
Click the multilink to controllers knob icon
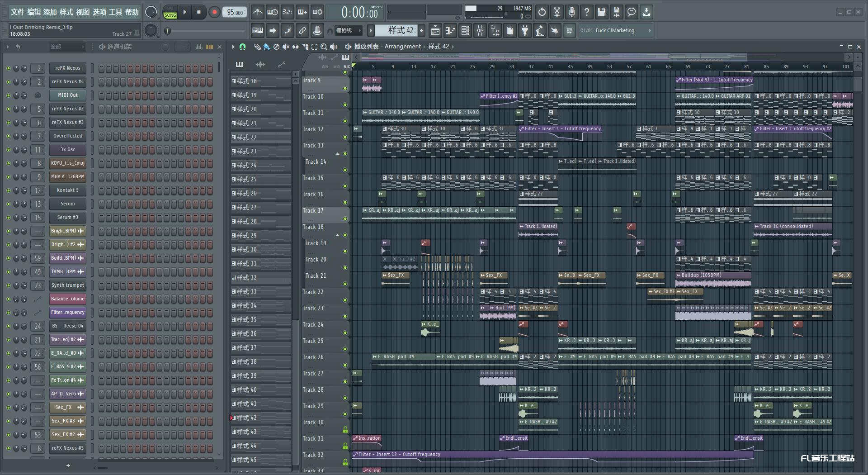[x=317, y=31]
